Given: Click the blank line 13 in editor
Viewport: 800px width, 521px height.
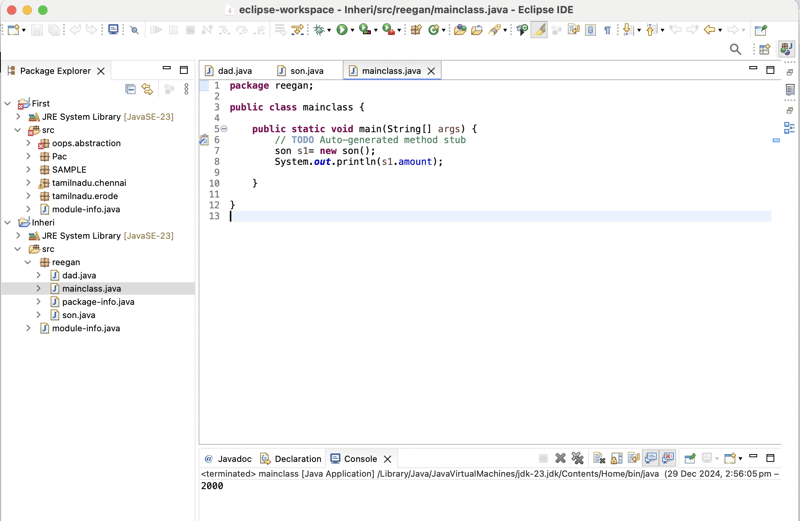Looking at the screenshot, I should pos(400,216).
